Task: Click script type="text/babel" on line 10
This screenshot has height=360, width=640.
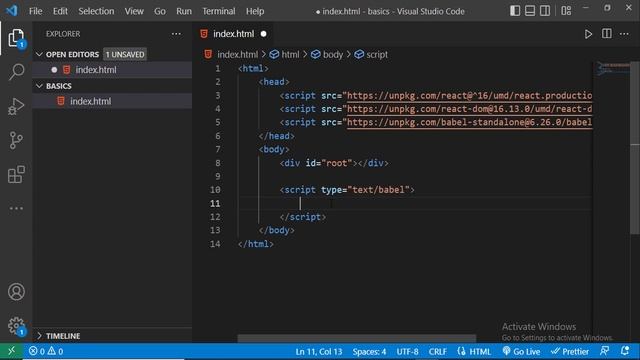Action: click(347, 190)
